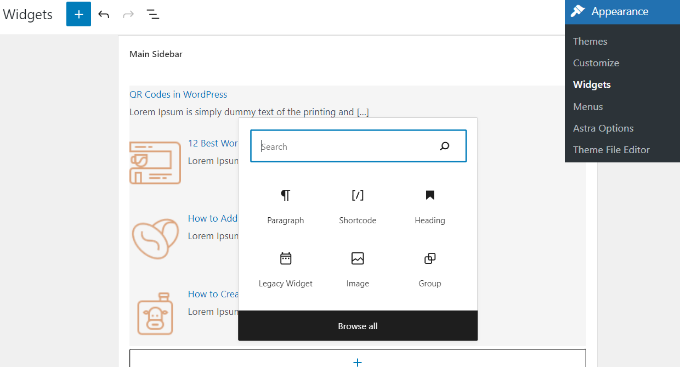
Task: Go to Menus under Appearance
Action: (588, 107)
